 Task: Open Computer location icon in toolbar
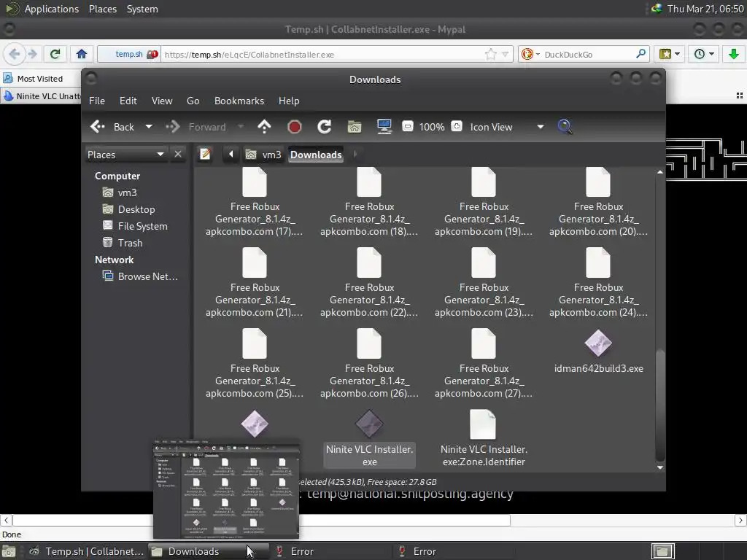384,127
